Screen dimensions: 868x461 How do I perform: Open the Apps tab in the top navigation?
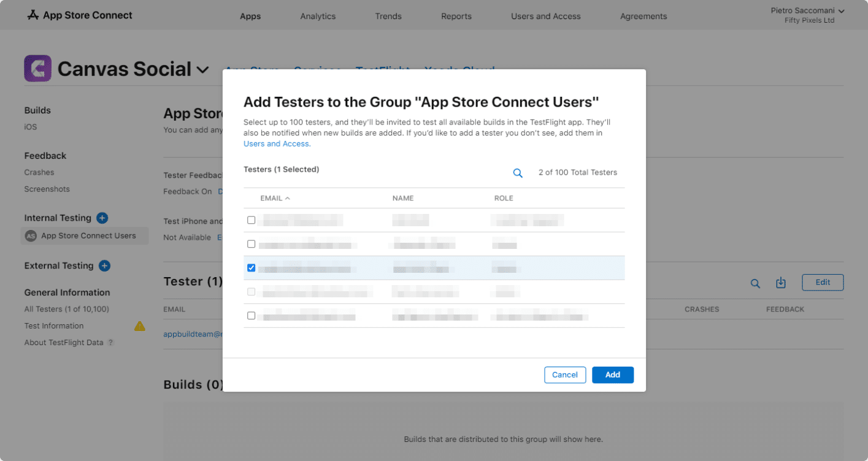[x=250, y=17]
